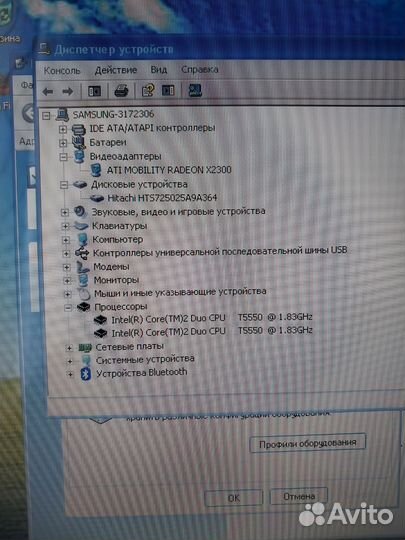Click the Back arrow toolbar icon
405x540 pixels.
[x=48, y=92]
